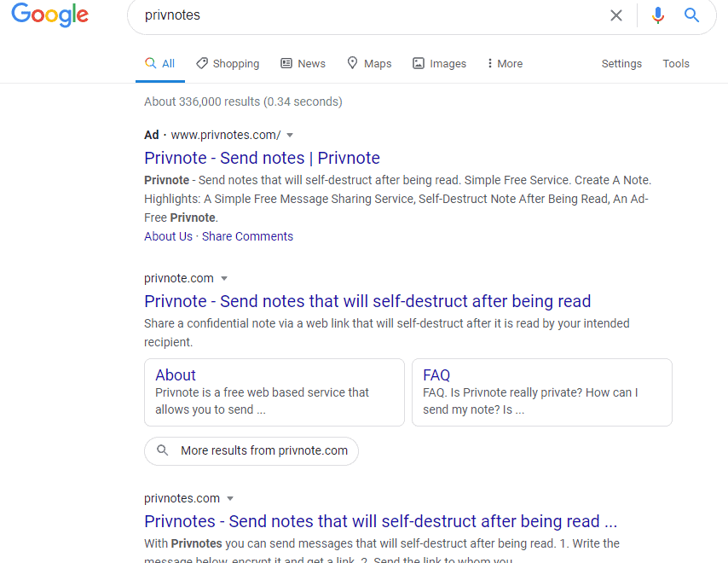
Task: Expand the dropdown arrow beside www.privnotes.com/ ad
Action: (290, 135)
